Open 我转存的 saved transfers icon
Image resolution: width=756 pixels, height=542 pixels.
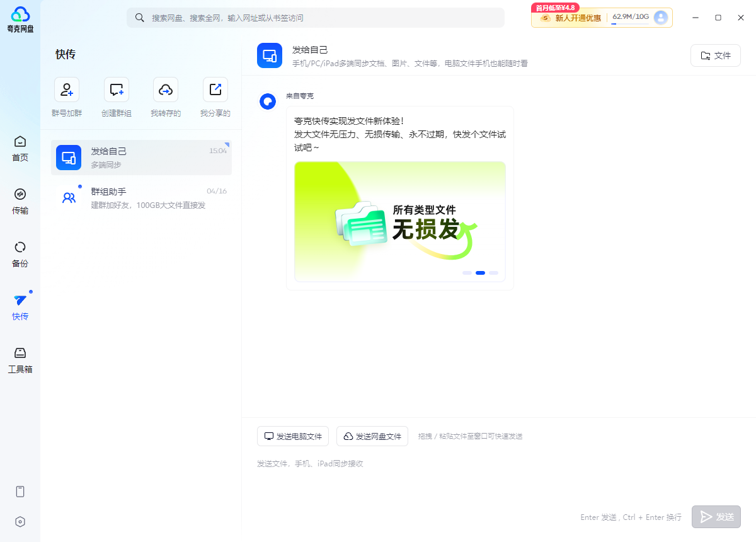pyautogui.click(x=165, y=89)
